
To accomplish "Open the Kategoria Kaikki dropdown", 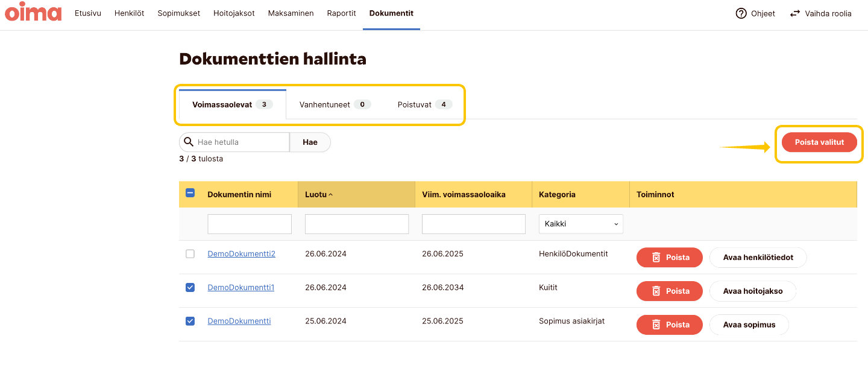I will coord(581,224).
